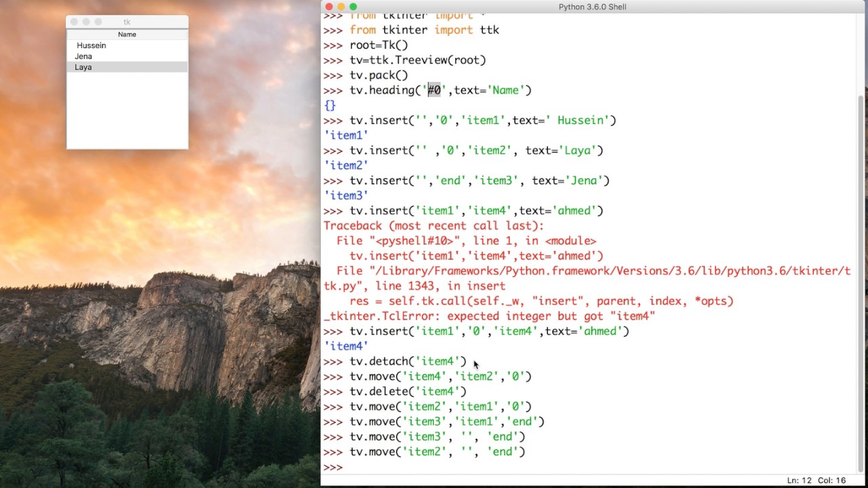The width and height of the screenshot is (868, 488).
Task: Click the highlighted '#0' text in the heading command
Action: pyautogui.click(x=434, y=89)
